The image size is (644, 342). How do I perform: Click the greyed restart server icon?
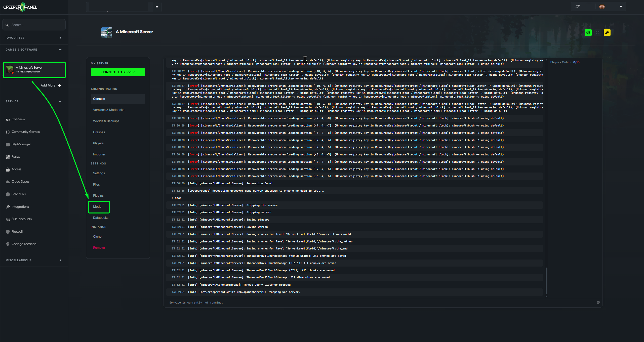point(597,32)
